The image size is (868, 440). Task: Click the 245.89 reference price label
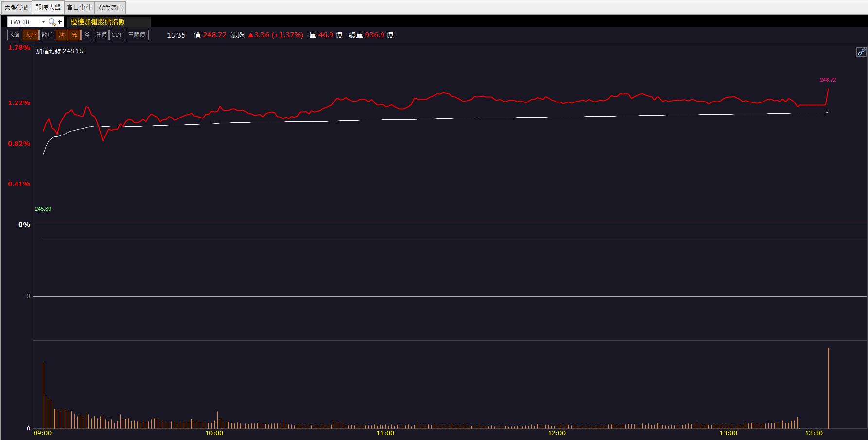coord(43,209)
